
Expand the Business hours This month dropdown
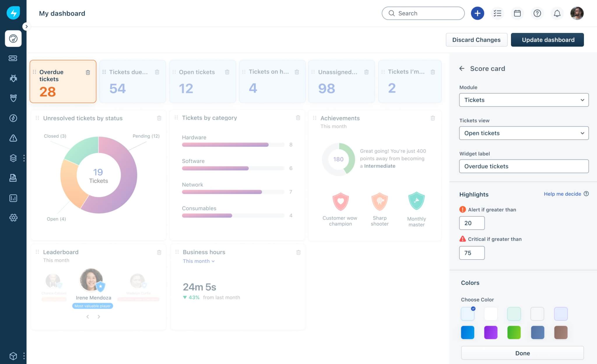click(x=199, y=261)
